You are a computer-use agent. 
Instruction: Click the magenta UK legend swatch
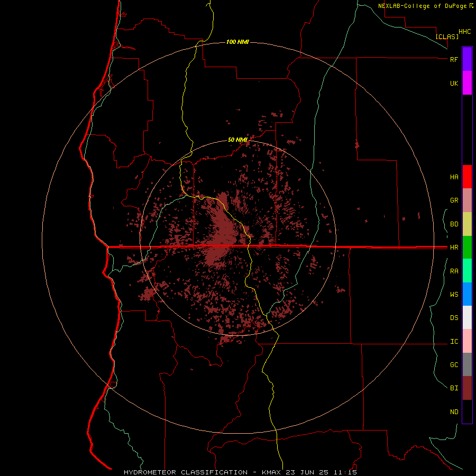tap(467, 83)
